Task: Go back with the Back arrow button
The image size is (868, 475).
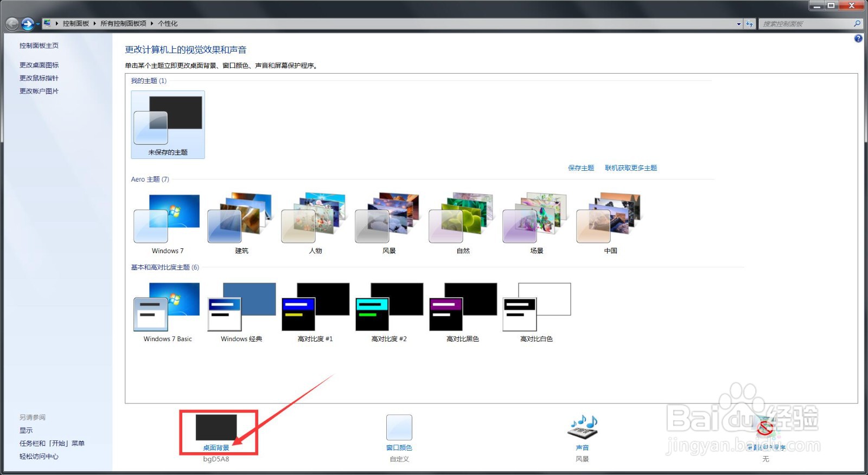Action: 12,24
